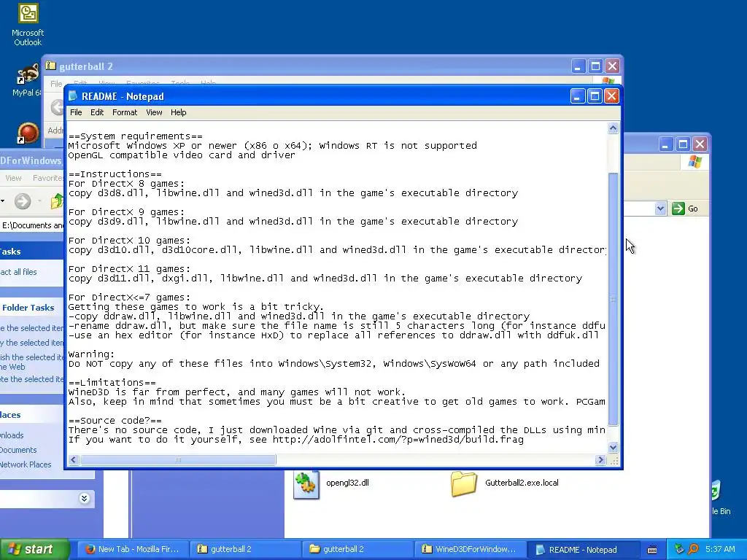This screenshot has height=560, width=747.
Task: Click Notepad vertical scrollbar up arrow
Action: (x=613, y=128)
